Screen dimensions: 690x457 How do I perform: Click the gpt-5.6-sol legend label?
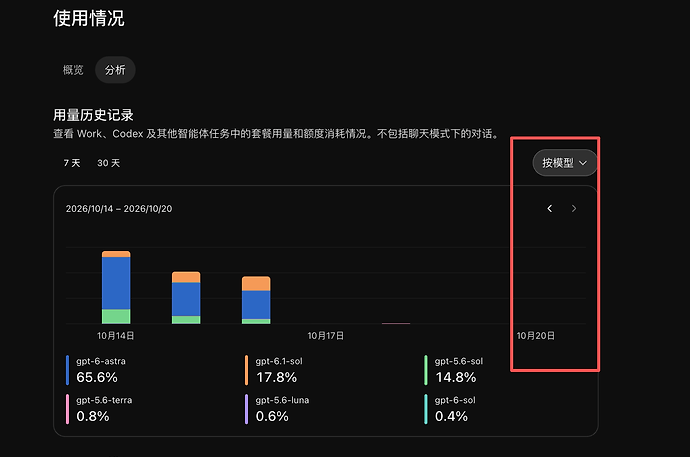pyautogui.click(x=459, y=362)
